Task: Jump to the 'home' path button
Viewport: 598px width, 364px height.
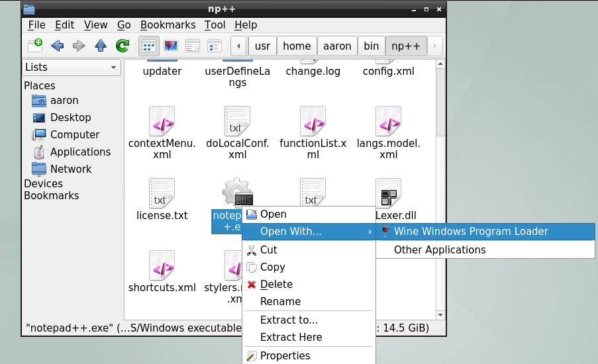Action: click(x=296, y=46)
